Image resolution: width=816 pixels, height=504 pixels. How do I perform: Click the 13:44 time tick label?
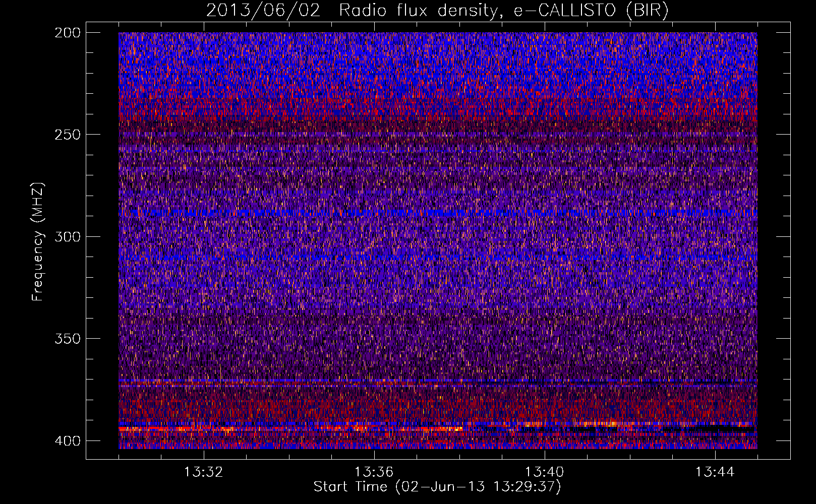(715, 472)
